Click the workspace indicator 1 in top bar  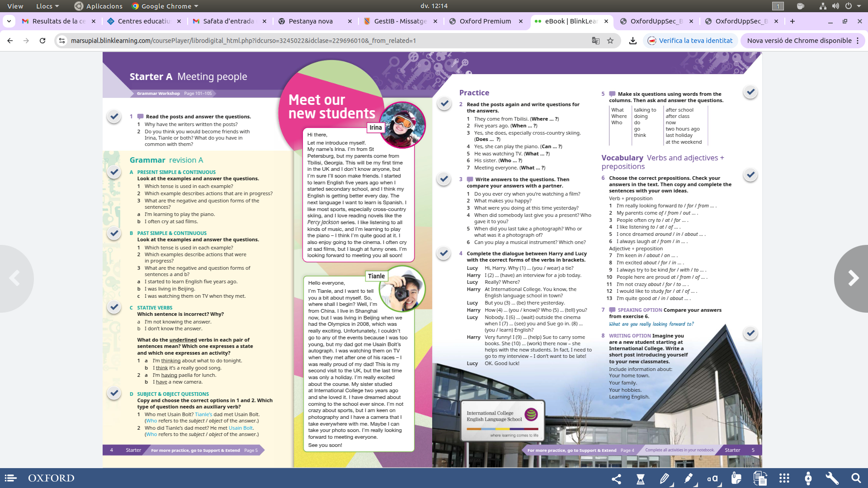[x=778, y=6]
